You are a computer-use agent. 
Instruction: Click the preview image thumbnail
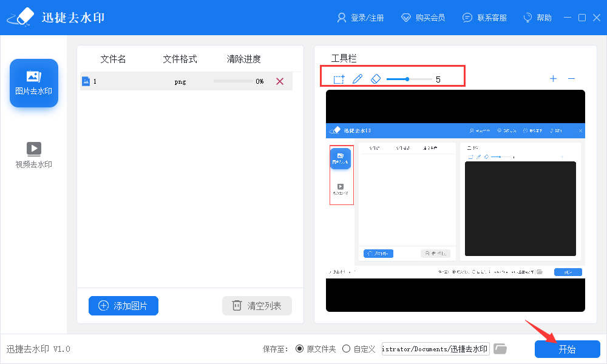pyautogui.click(x=455, y=201)
